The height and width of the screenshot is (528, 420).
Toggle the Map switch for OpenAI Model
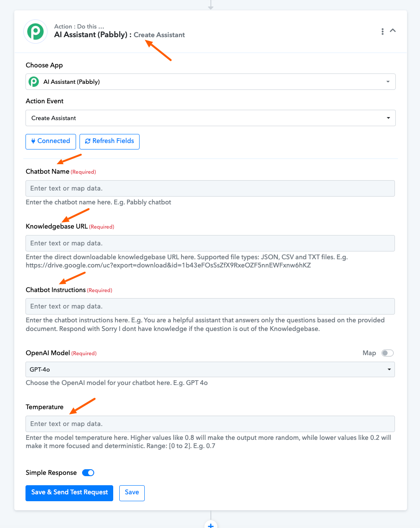pos(388,353)
